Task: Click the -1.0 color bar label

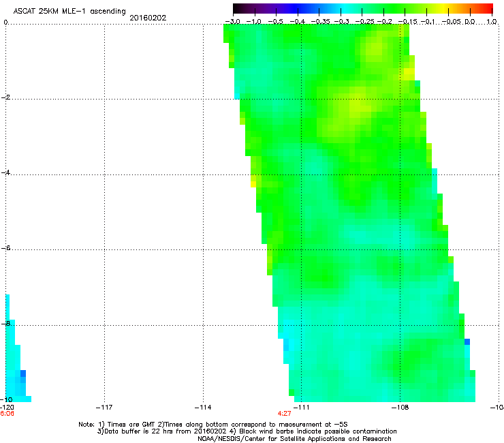Action: click(254, 22)
